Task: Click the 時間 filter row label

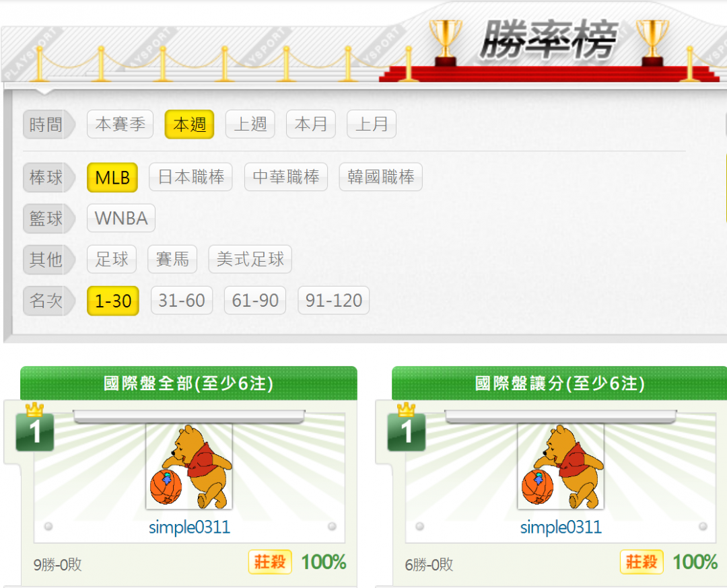Action: click(x=48, y=124)
